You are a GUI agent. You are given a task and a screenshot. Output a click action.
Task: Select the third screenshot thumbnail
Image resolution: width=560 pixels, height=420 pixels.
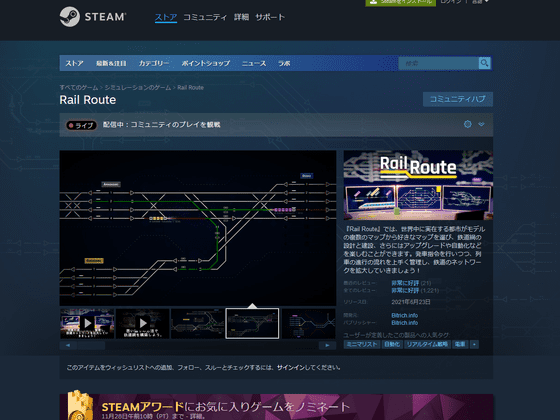pyautogui.click(x=198, y=324)
